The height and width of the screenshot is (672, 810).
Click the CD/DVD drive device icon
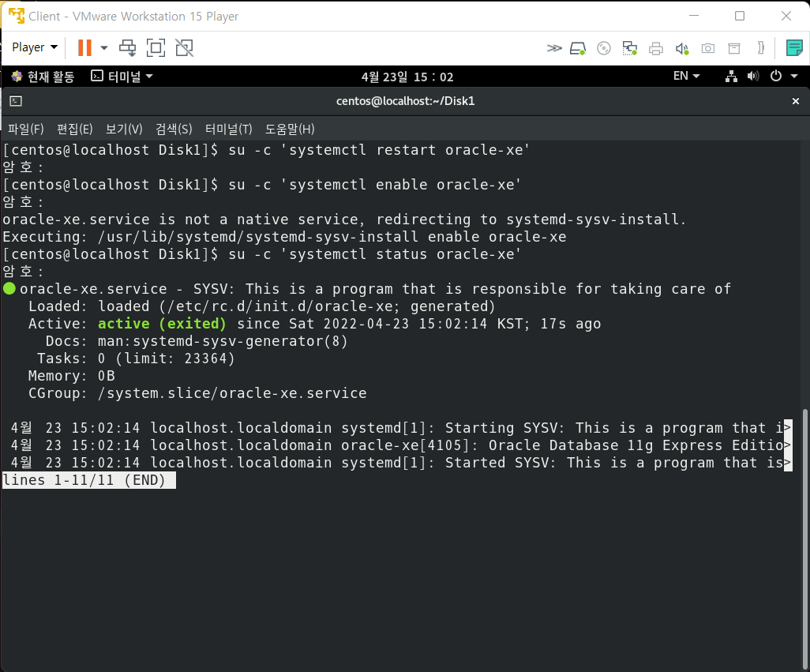coord(603,48)
